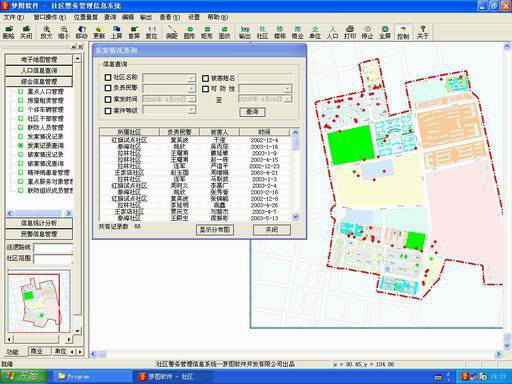This screenshot has width=512, height=384.
Task: Choose the 矩形 rectangle selection tool
Action: (x=207, y=32)
